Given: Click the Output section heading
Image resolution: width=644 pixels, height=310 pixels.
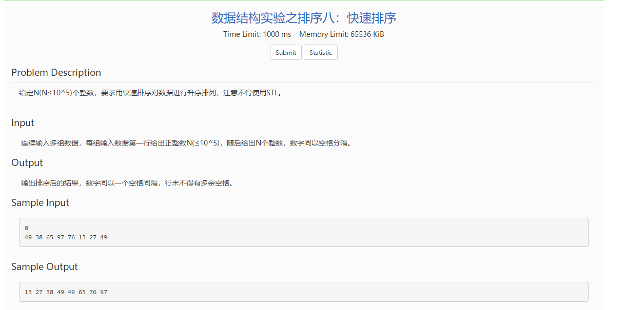Looking at the screenshot, I should coord(27,162).
